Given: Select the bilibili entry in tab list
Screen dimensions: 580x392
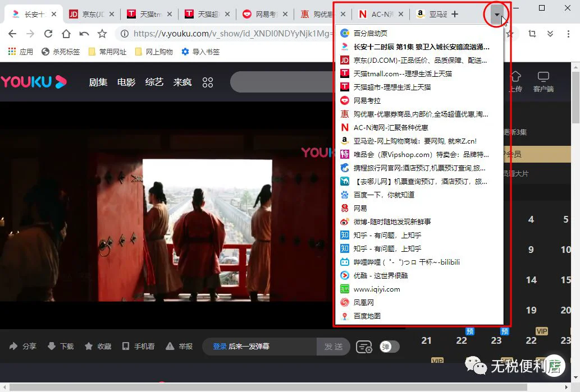Looking at the screenshot, I should pyautogui.click(x=419, y=262).
